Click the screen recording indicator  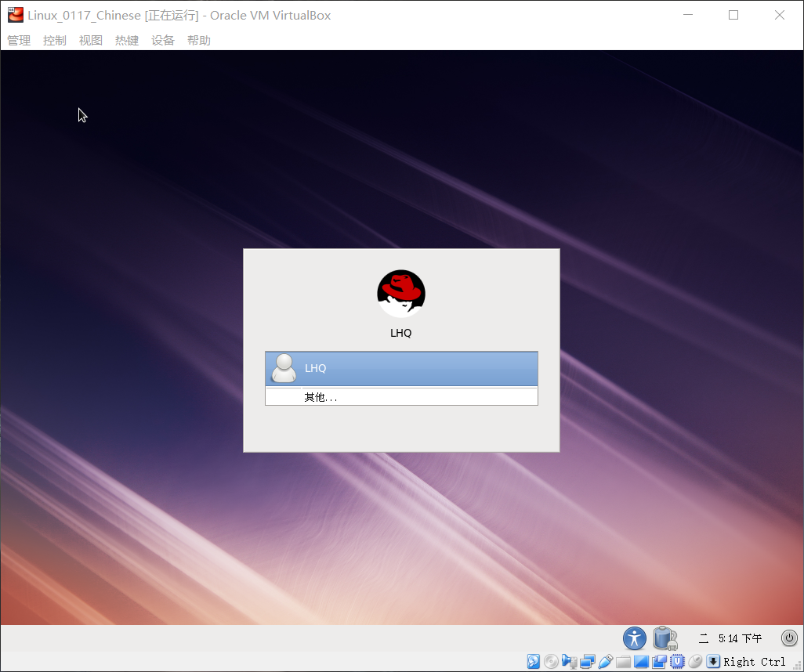point(659,662)
